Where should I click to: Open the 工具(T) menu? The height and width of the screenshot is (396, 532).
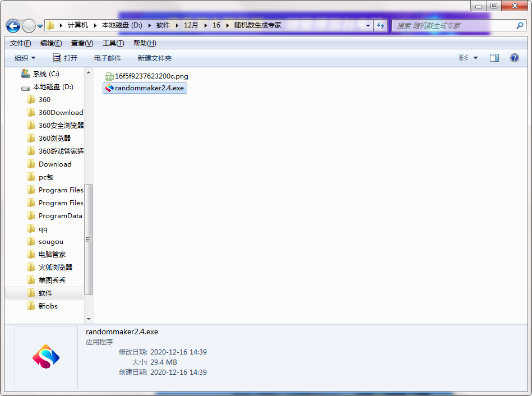[x=113, y=43]
